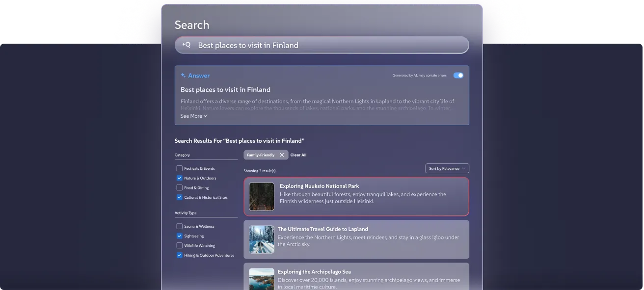Click the AI search magnifier icon
This screenshot has height=290, width=644.
tap(186, 45)
